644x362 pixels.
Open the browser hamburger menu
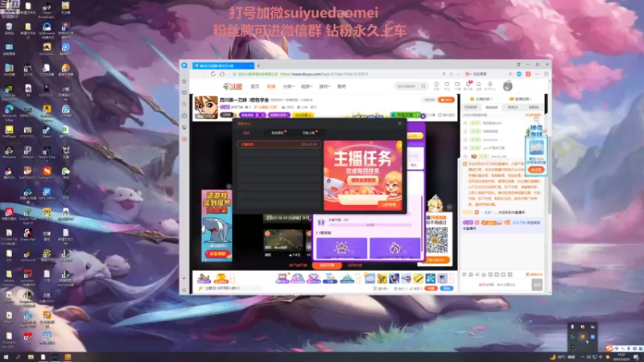[x=547, y=74]
